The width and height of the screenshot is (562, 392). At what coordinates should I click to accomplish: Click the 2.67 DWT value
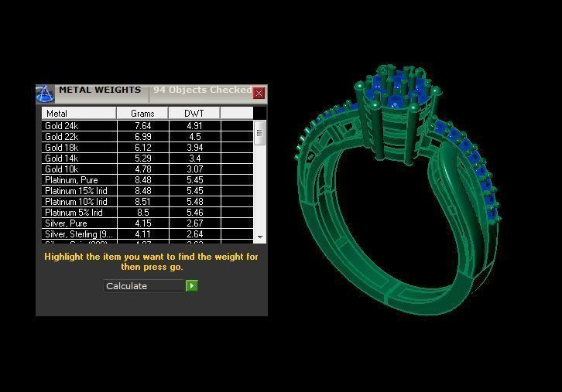click(194, 223)
